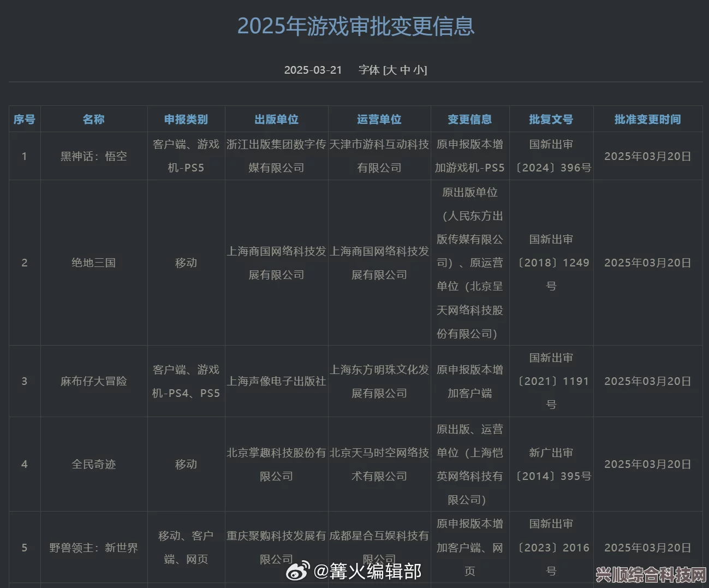Click the 运营单位 column header
This screenshot has width=709, height=588.
379,119
